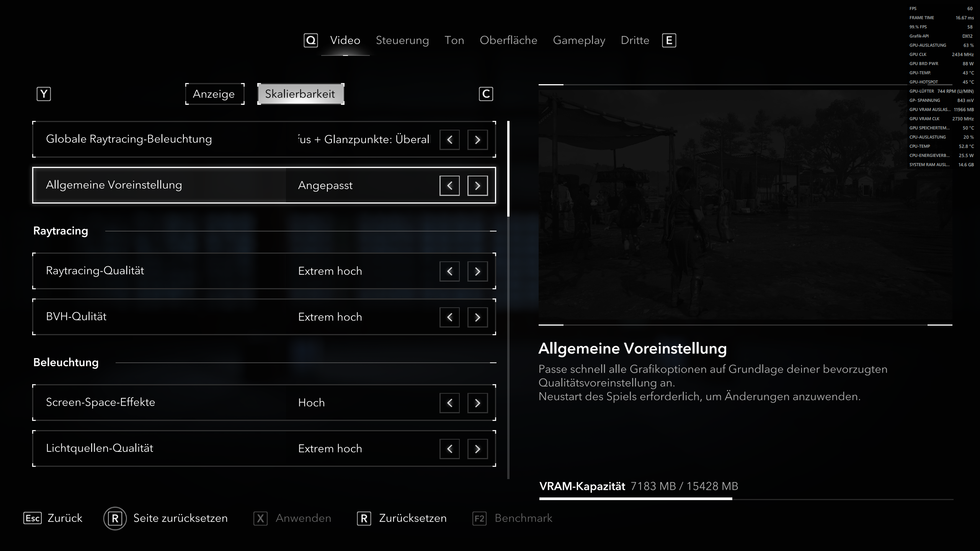Click the Anwenden label
Viewport: 980px width, 551px height.
click(303, 518)
